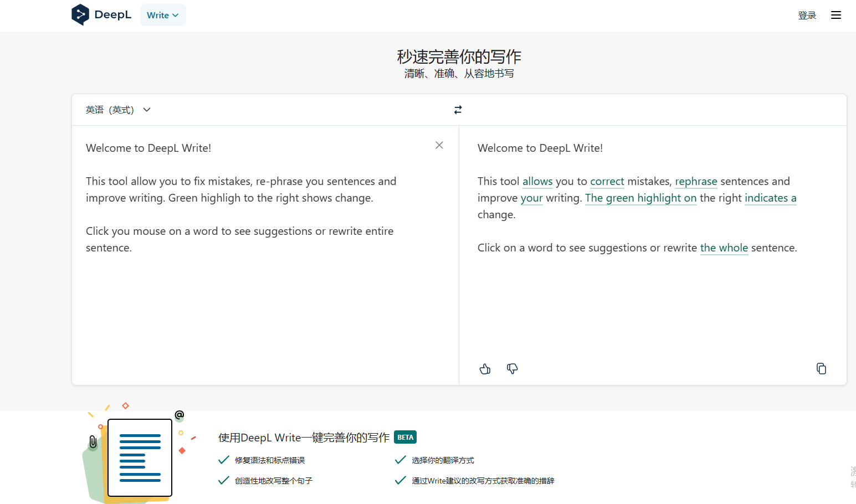Open the hamburger menu in the top right

pyautogui.click(x=836, y=14)
